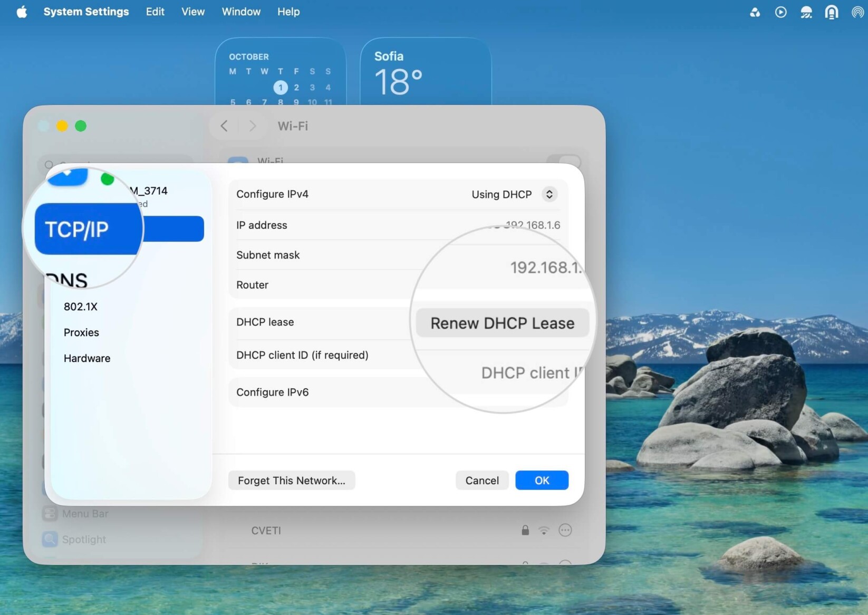This screenshot has height=615, width=868.
Task: Click the Router label
Action: [x=252, y=285]
